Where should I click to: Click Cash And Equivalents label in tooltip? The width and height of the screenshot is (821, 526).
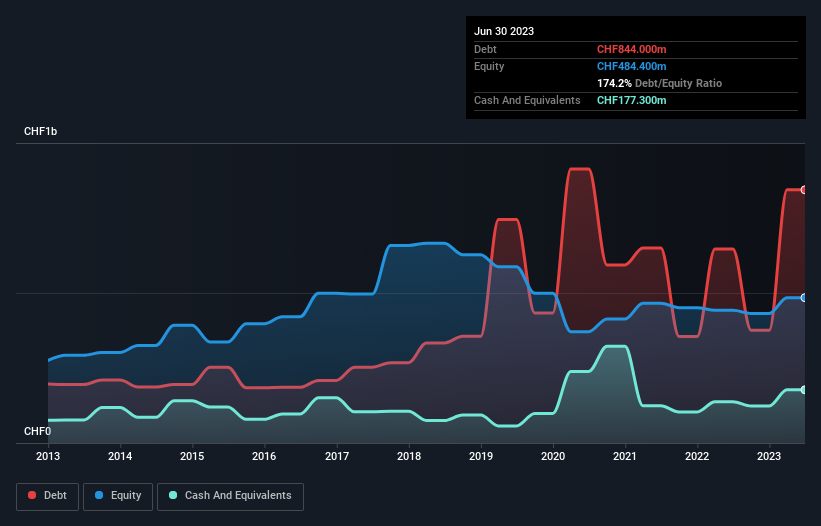[527, 100]
